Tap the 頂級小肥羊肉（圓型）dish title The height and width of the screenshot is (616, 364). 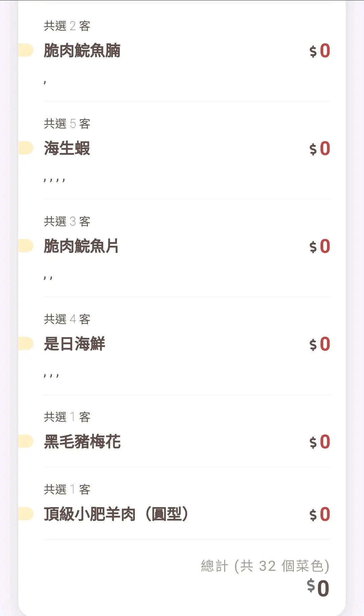tap(116, 514)
